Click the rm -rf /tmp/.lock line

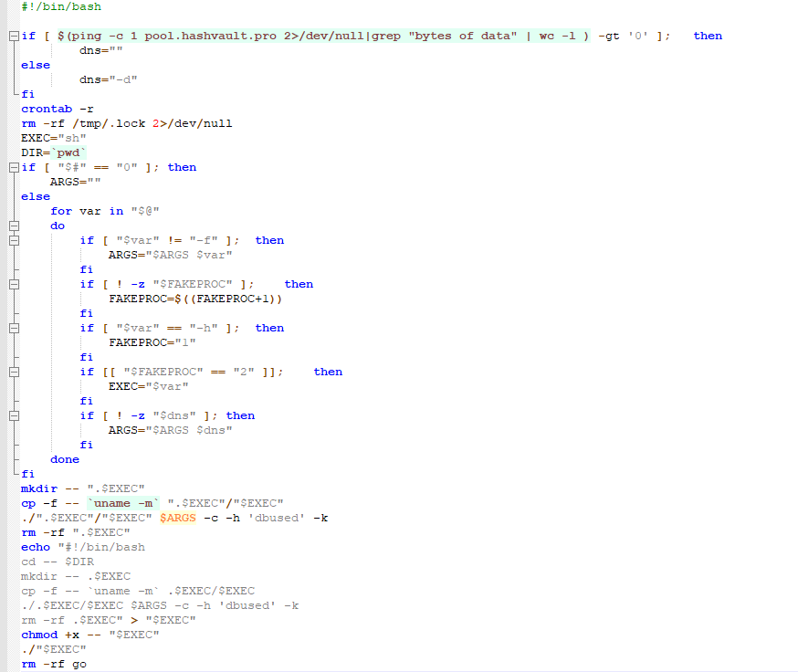pos(127,123)
